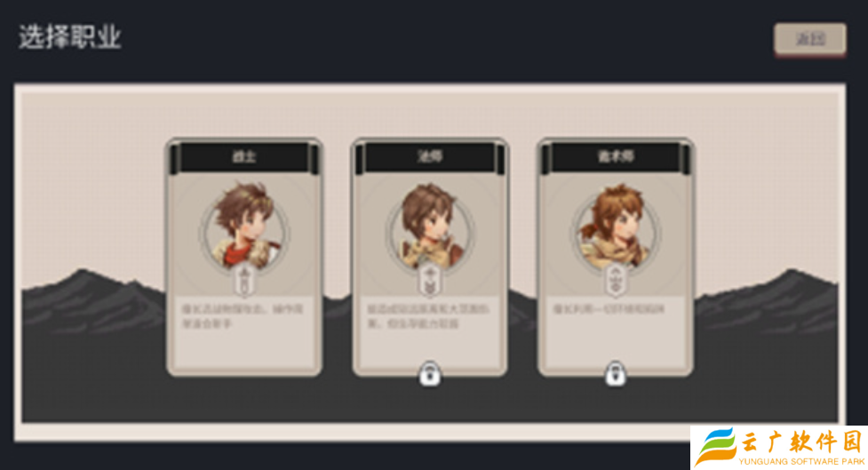Click the third card description text

pos(609,309)
